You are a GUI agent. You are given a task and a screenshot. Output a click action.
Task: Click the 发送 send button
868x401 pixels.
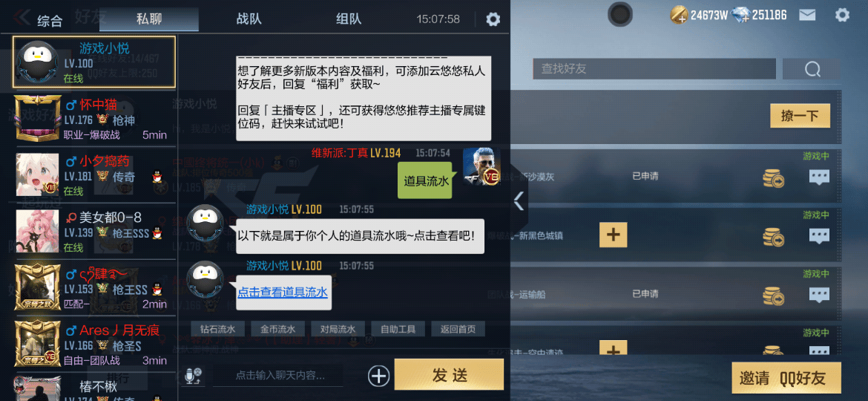click(x=449, y=374)
